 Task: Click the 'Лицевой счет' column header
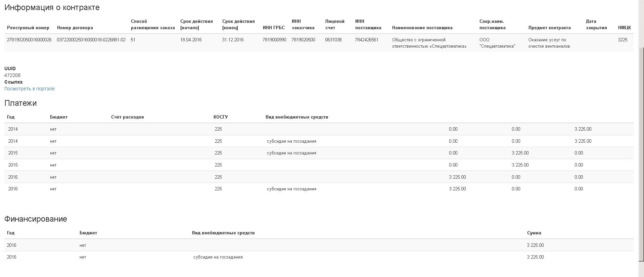(335, 25)
